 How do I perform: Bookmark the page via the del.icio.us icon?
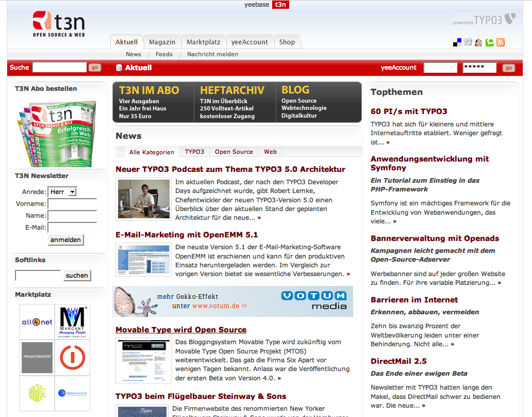click(x=457, y=42)
